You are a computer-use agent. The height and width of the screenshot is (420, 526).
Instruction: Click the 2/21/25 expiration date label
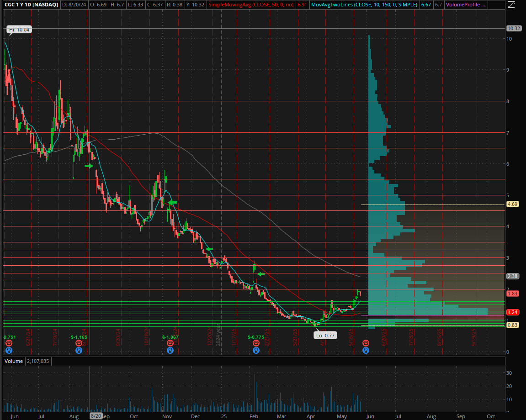click(267, 337)
